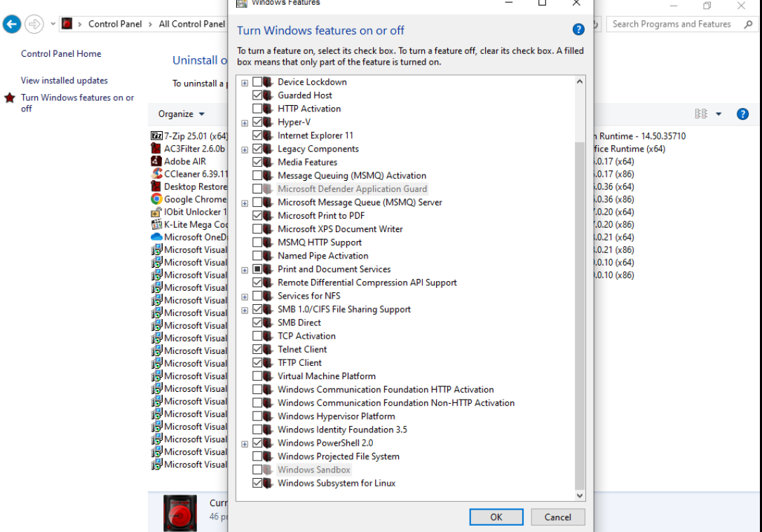Uncheck Microsoft Print to PDF checkbox

257,216
